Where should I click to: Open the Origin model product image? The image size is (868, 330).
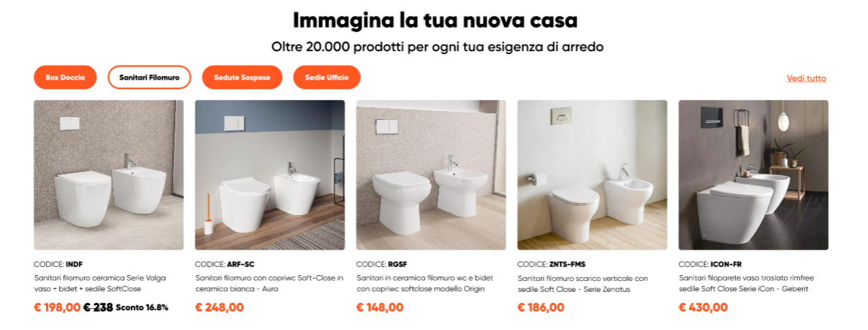[x=430, y=175]
